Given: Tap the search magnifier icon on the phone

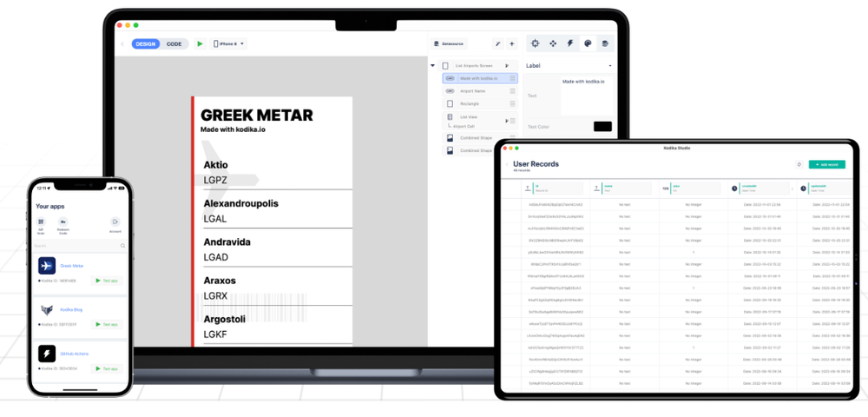Looking at the screenshot, I should point(122,245).
